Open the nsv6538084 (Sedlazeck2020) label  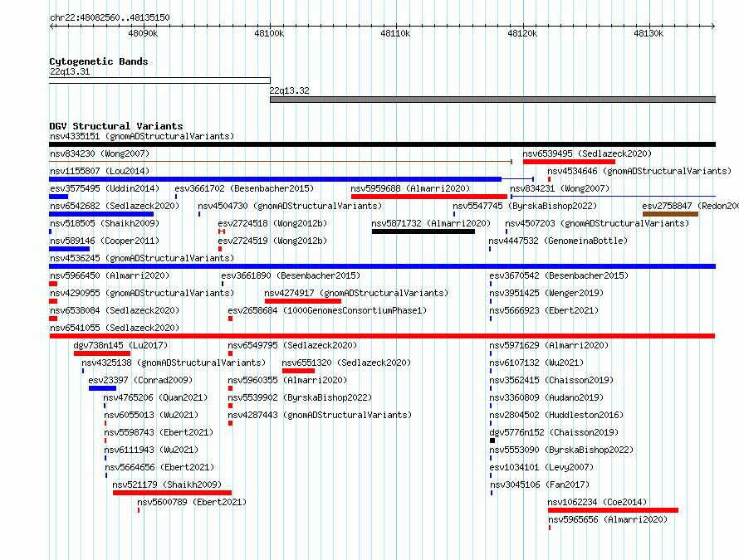click(x=115, y=310)
